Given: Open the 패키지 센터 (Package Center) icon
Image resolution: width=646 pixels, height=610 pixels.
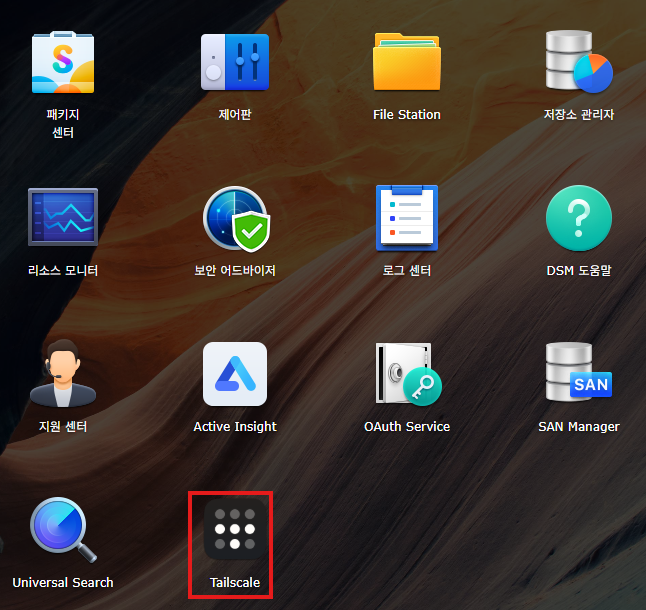Looking at the screenshot, I should 63,62.
